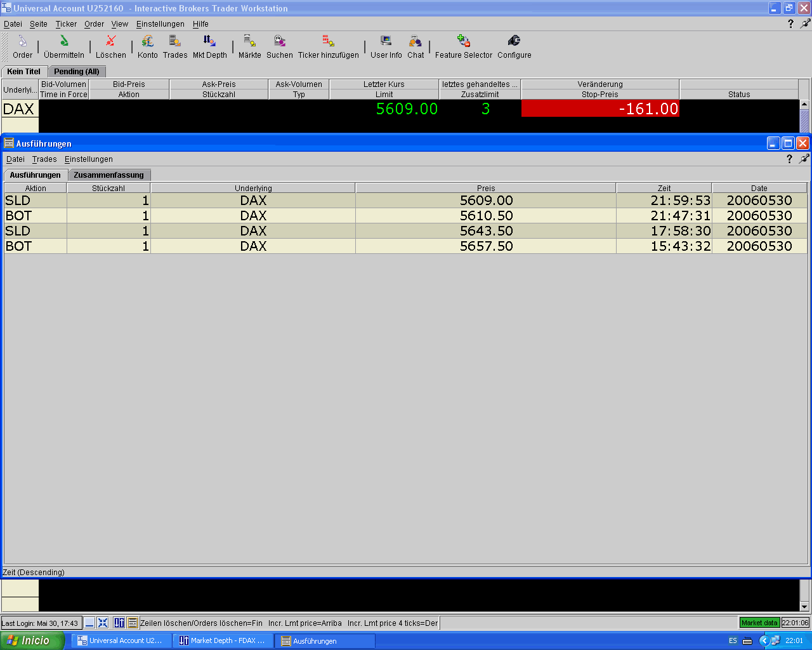Sort by the Preis column header
Image resolution: width=812 pixels, height=650 pixels.
pos(486,188)
